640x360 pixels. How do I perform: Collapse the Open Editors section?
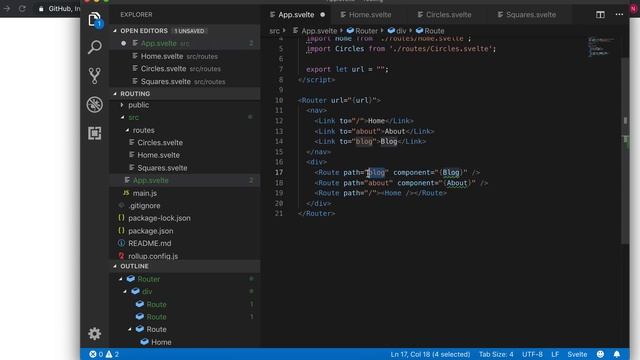tap(115, 31)
